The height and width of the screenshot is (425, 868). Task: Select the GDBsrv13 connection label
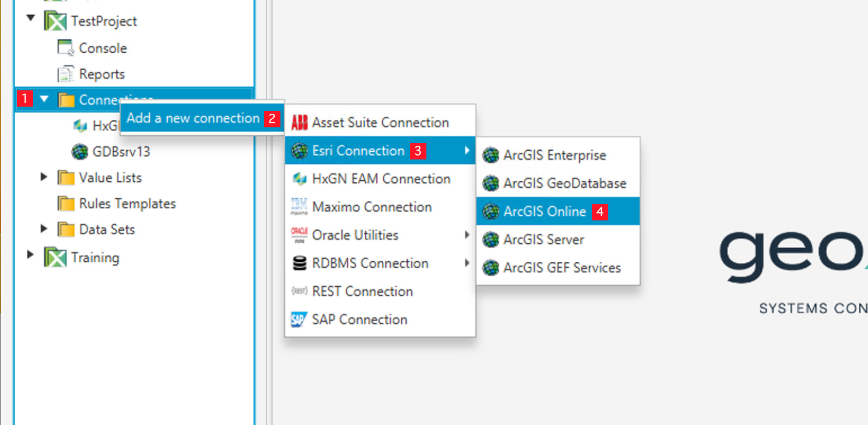121,152
